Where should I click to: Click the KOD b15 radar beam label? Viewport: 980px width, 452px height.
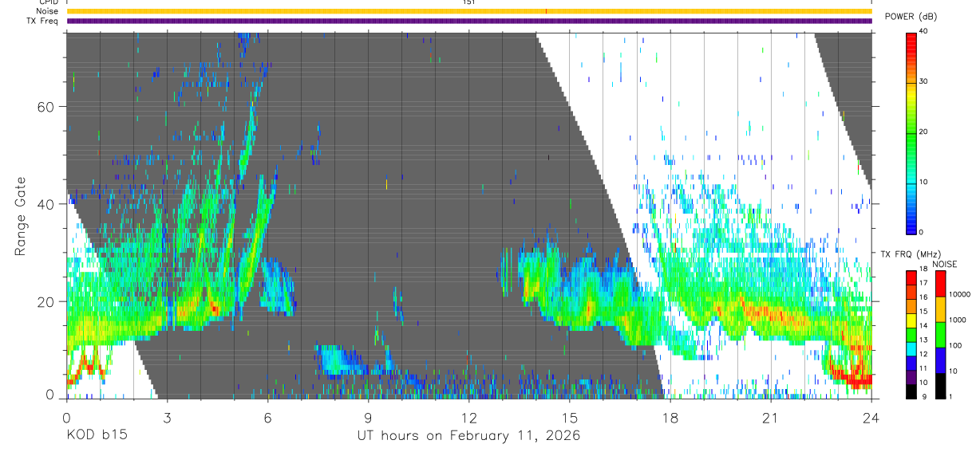pos(96,436)
